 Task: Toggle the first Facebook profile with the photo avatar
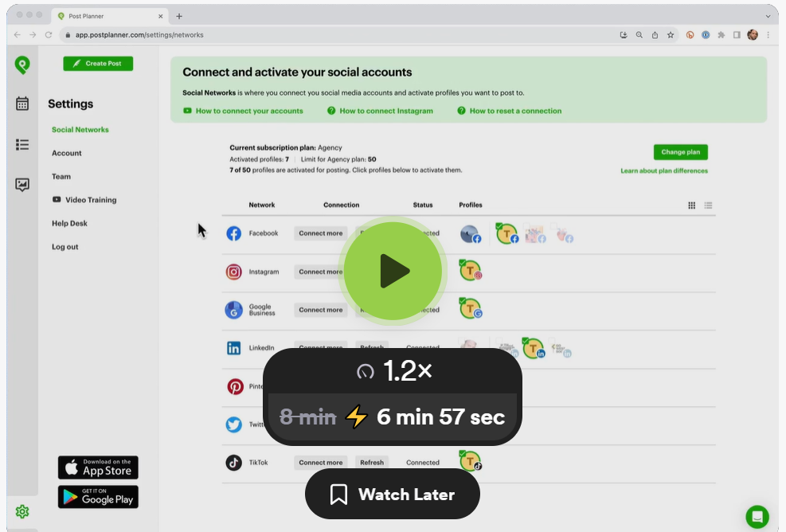pos(470,234)
